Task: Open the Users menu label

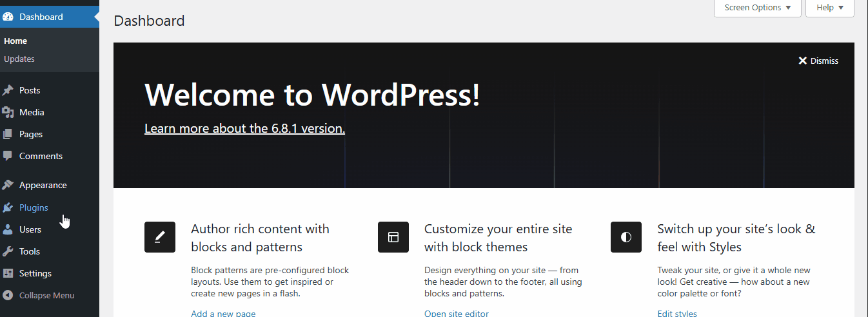Action: click(30, 229)
